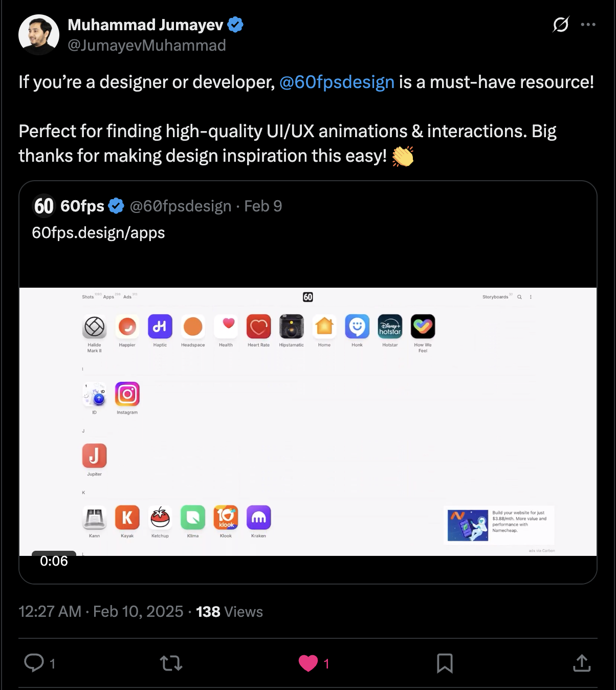Toggle the pink heart like button

[308, 663]
